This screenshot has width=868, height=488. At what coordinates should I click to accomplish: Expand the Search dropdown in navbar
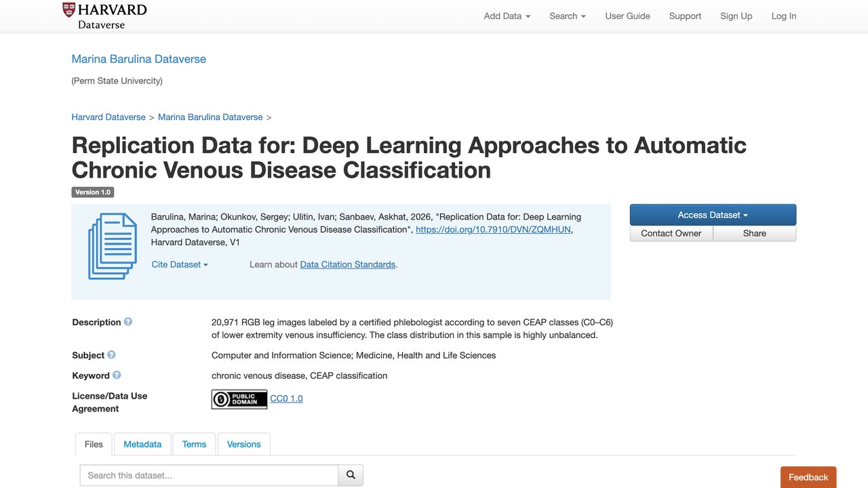(x=568, y=16)
